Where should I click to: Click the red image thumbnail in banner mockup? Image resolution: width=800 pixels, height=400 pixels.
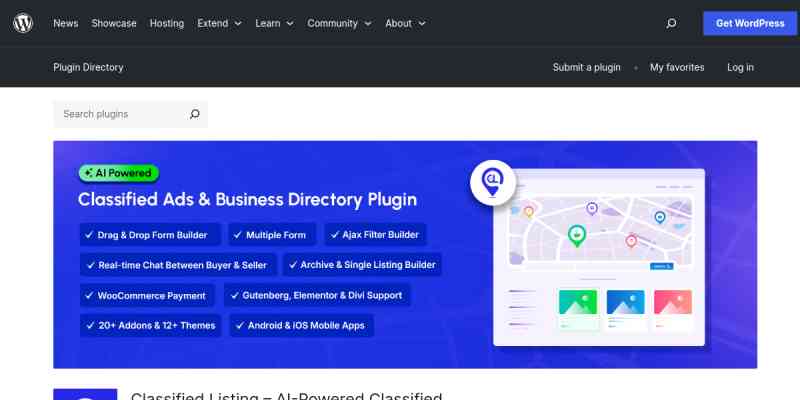pyautogui.click(x=673, y=302)
